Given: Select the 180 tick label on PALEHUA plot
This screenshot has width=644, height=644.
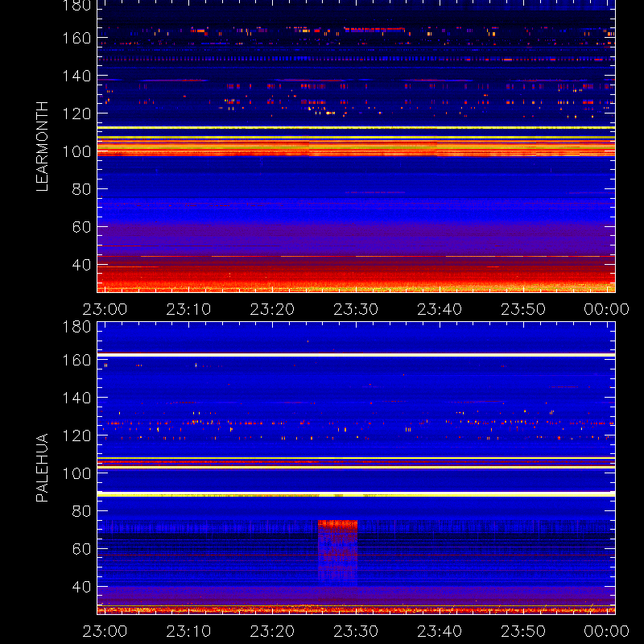Looking at the screenshot, I should [76, 327].
